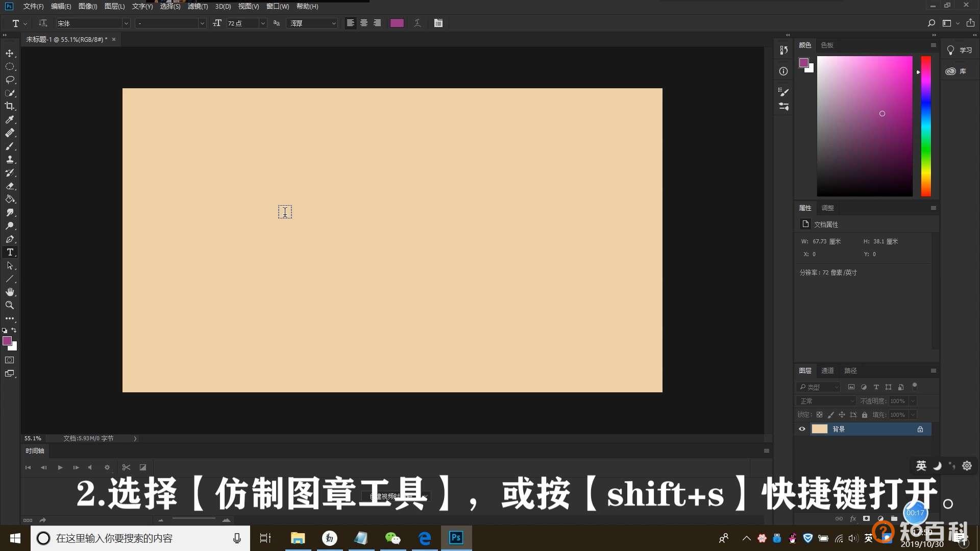The width and height of the screenshot is (980, 551).
Task: Toggle lock image pixels brush icon
Action: pos(830,415)
